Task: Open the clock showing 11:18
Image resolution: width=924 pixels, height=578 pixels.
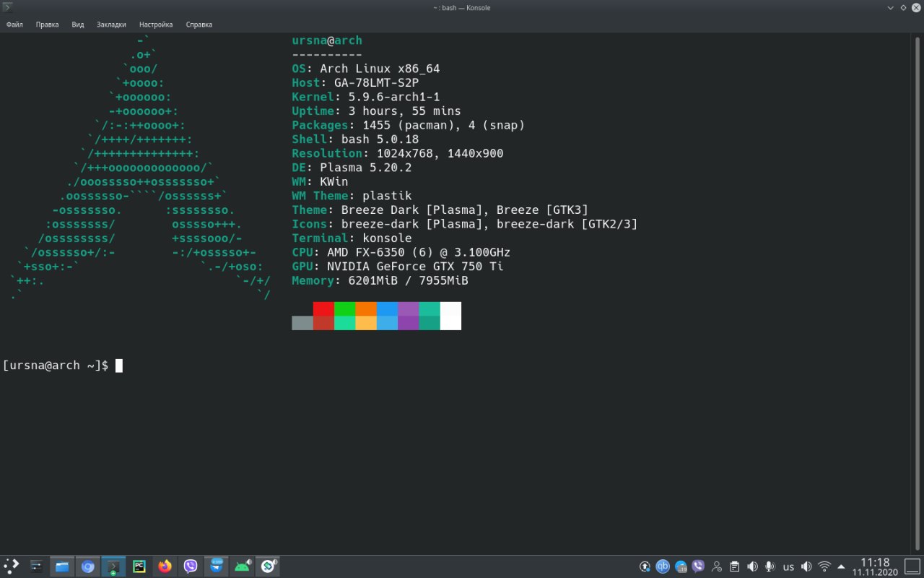Action: pyautogui.click(x=875, y=566)
